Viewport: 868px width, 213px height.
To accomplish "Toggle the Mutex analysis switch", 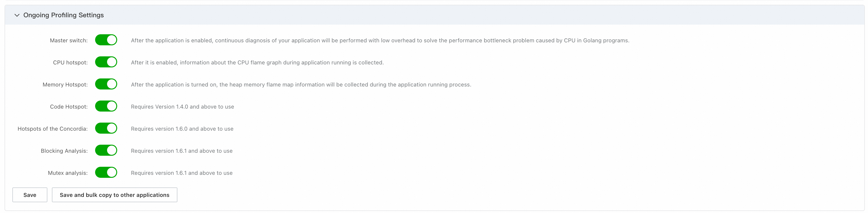I will tap(106, 173).
